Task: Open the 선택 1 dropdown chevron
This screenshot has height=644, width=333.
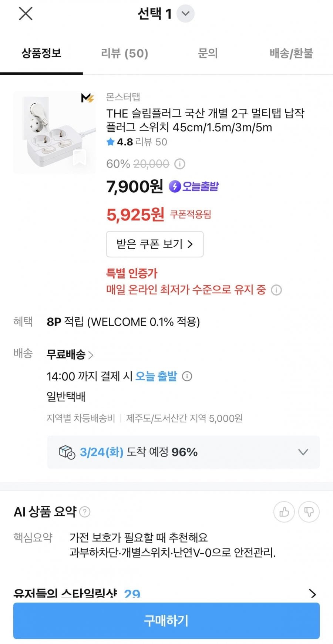Action: 185,14
